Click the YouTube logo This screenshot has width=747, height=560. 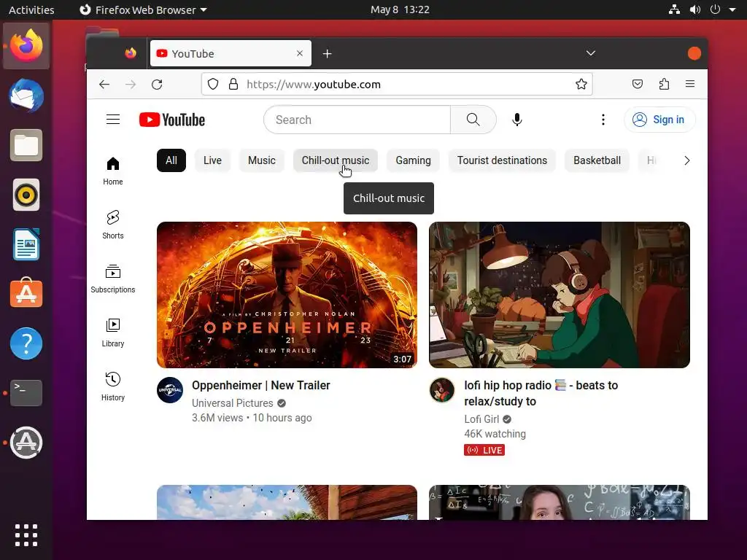(x=172, y=120)
